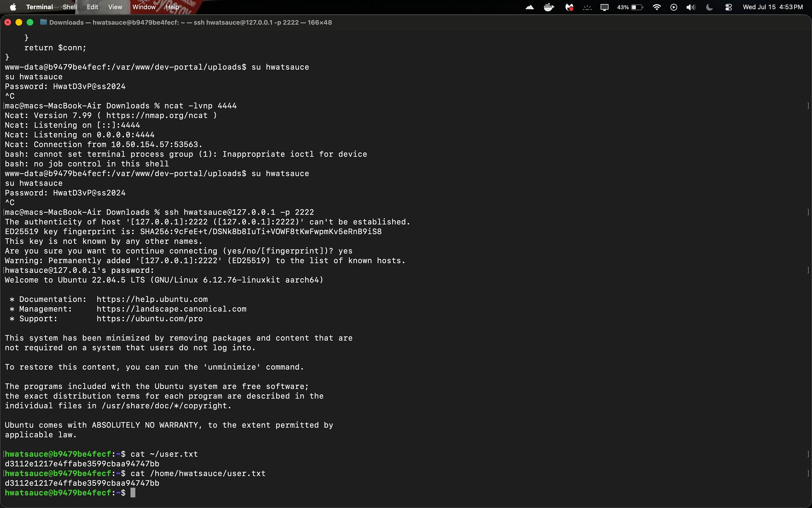This screenshot has height=508, width=812.
Task: Open the screen mirroring display icon
Action: [604, 7]
